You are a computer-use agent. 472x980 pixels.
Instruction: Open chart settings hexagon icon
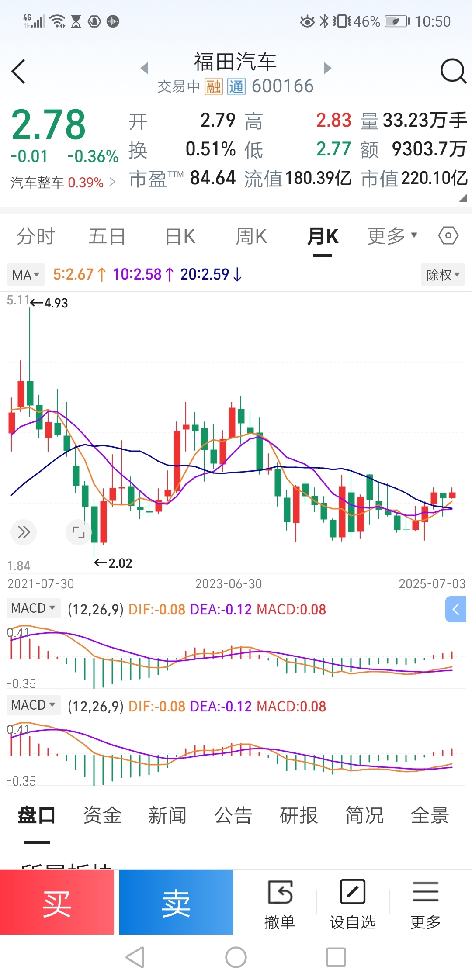(x=448, y=236)
